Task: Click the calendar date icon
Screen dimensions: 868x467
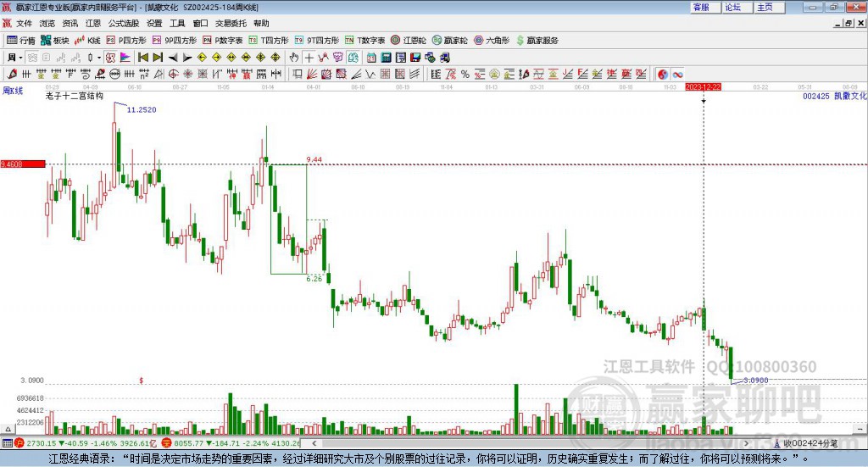Action: click(x=371, y=58)
